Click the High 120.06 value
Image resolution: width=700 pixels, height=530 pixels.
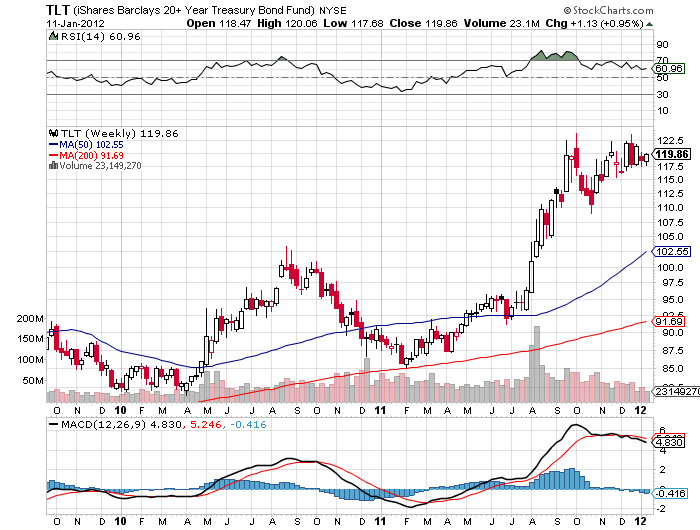tap(287, 23)
